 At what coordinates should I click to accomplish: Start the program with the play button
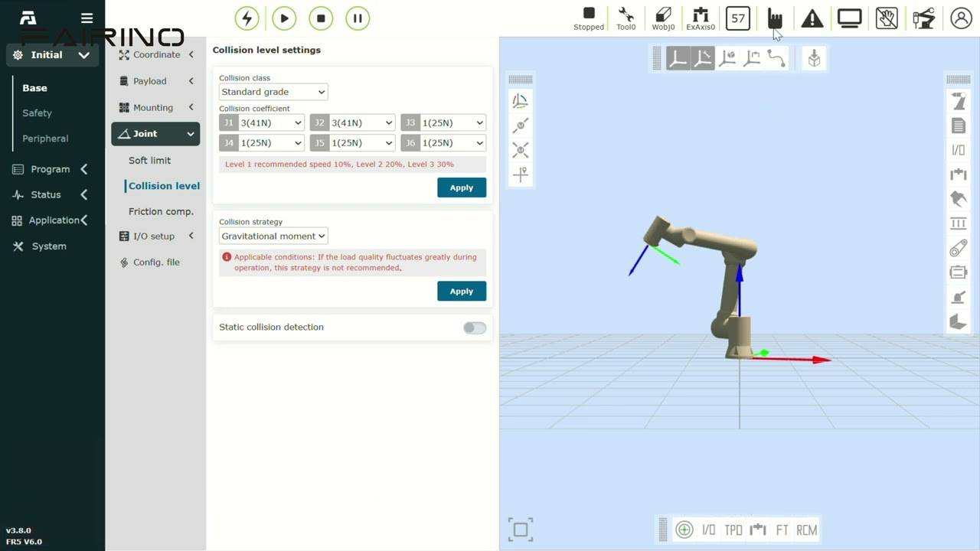284,18
